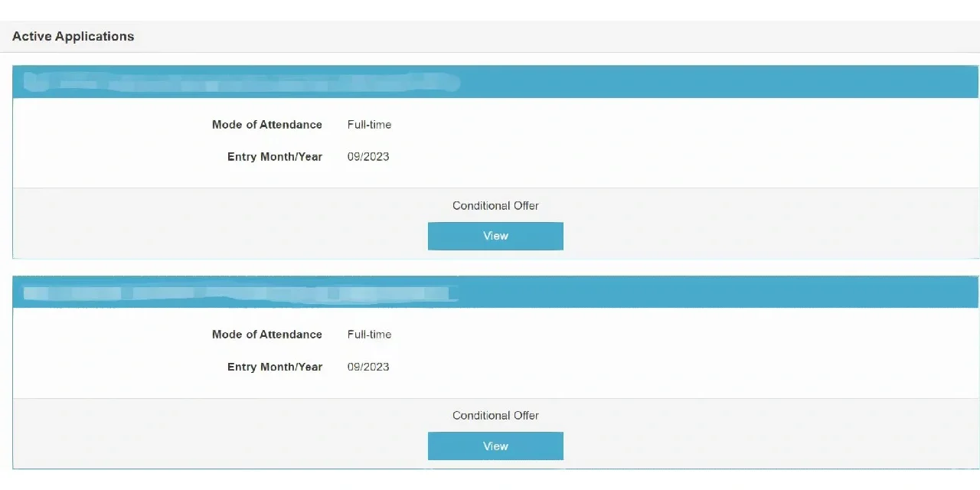Select the second application's blurred title
980x490 pixels.
[239, 292]
